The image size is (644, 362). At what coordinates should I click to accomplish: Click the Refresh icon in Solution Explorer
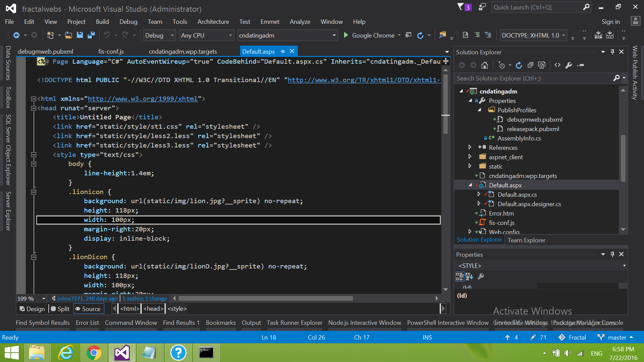519,65
